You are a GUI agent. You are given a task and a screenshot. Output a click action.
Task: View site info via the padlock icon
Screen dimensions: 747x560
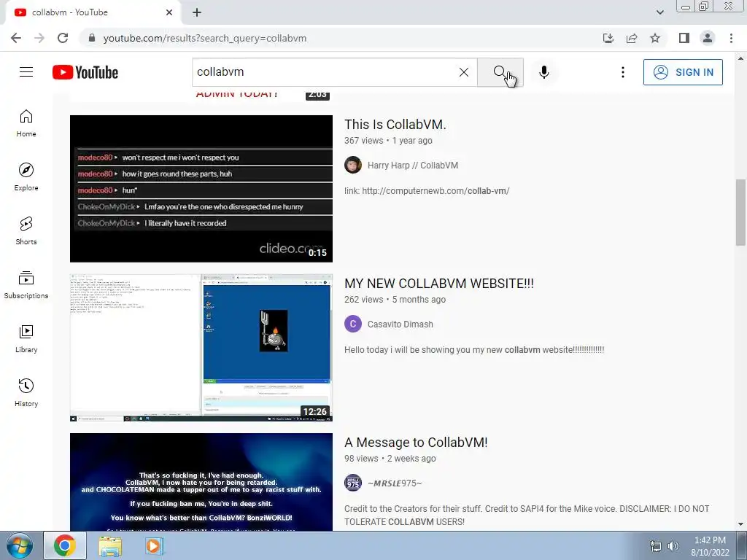[92, 38]
